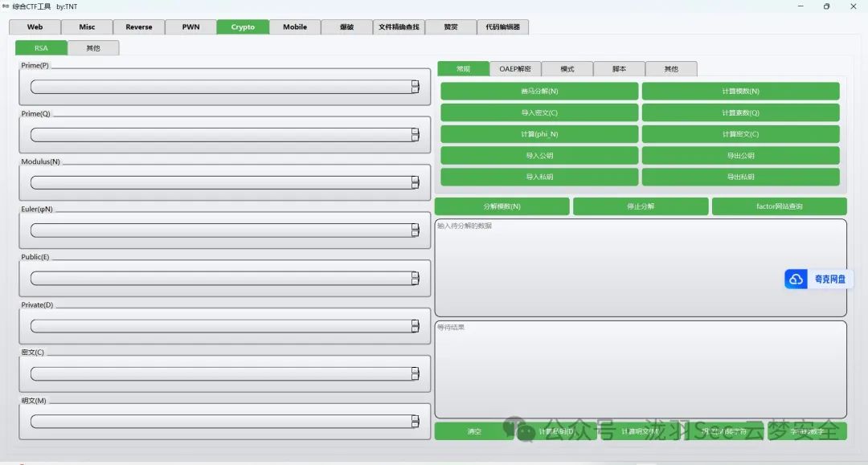Click the Public(E) field stepper
Screen dimensions: 868x465
[416, 278]
